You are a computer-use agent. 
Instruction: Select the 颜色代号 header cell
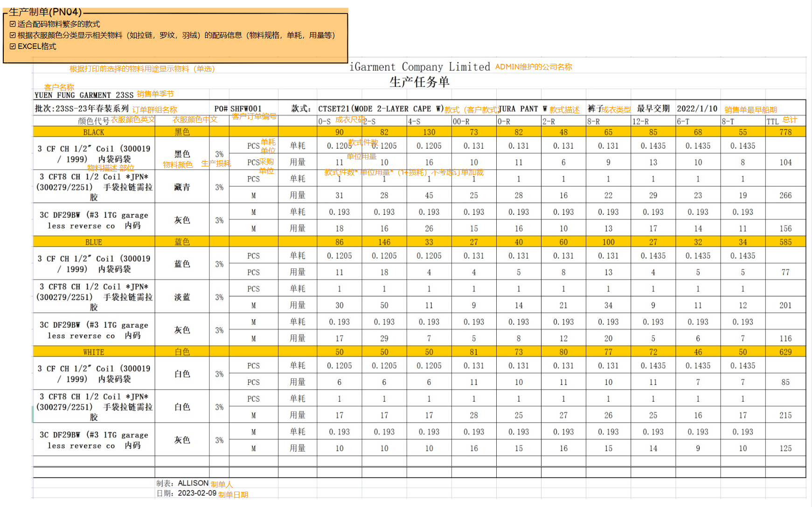pos(93,121)
